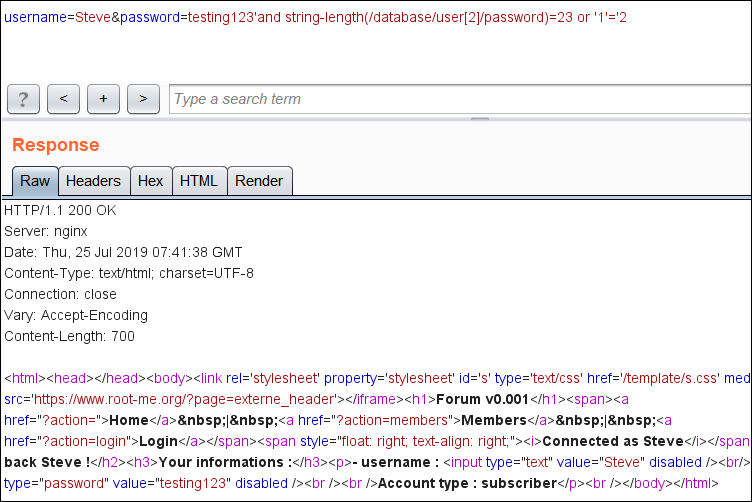The image size is (752, 502).
Task: Click the password parameter name in request
Action: (x=150, y=17)
